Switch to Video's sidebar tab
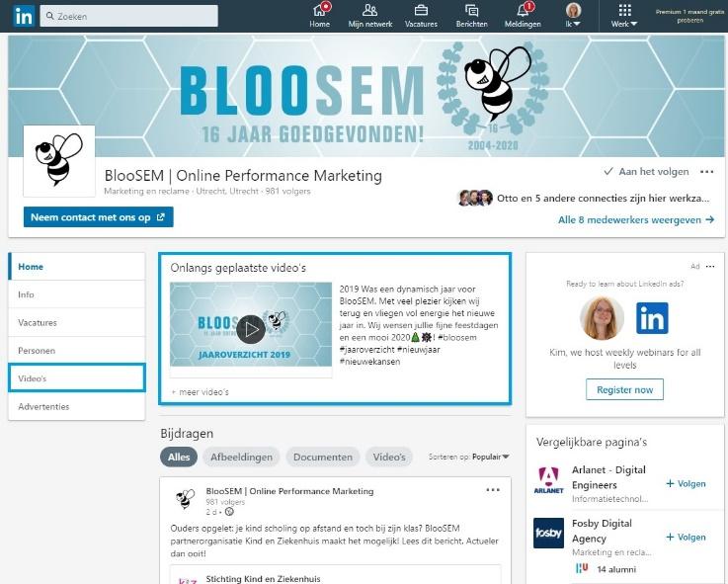The image size is (728, 584). [77, 378]
